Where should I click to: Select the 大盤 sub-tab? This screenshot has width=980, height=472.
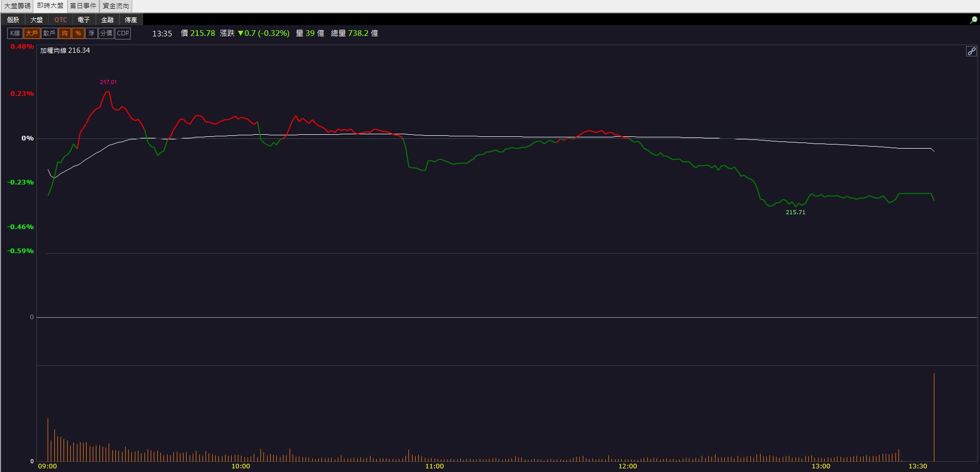click(x=37, y=20)
